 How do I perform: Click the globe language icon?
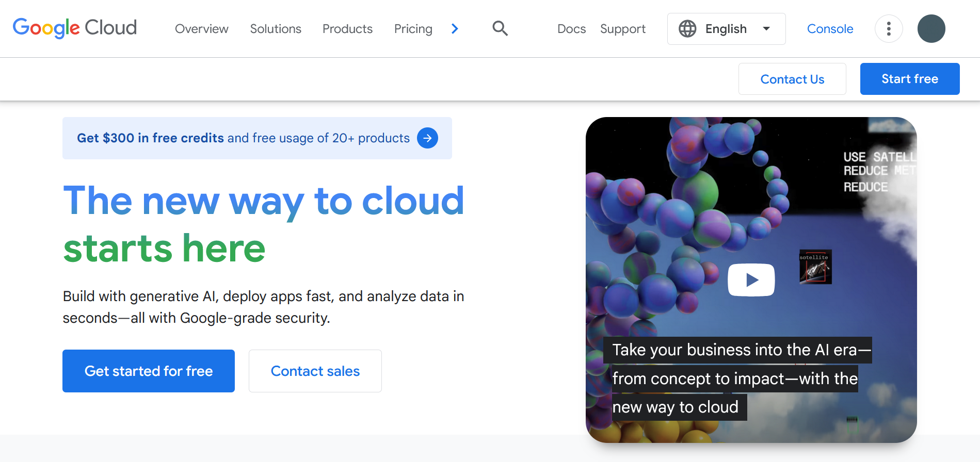click(687, 29)
